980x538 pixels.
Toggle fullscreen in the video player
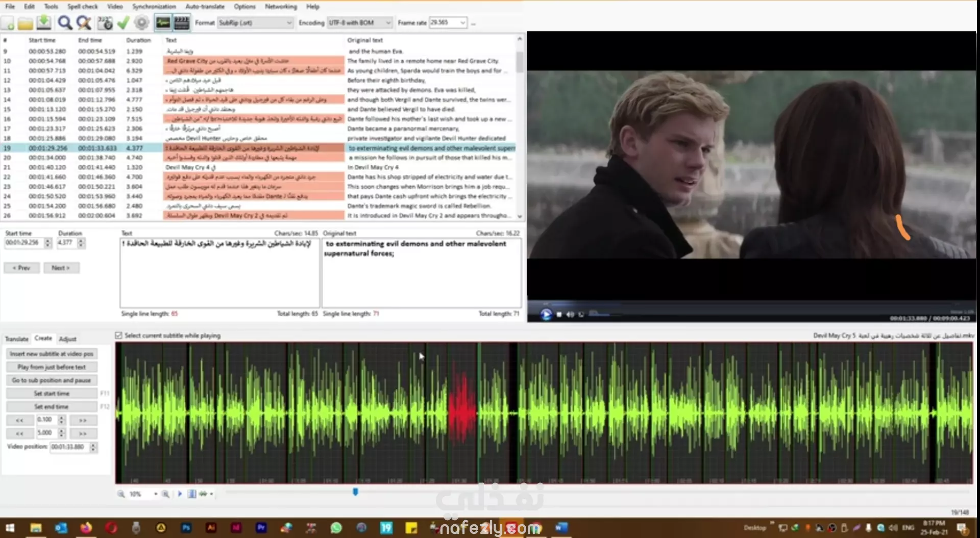pyautogui.click(x=581, y=315)
